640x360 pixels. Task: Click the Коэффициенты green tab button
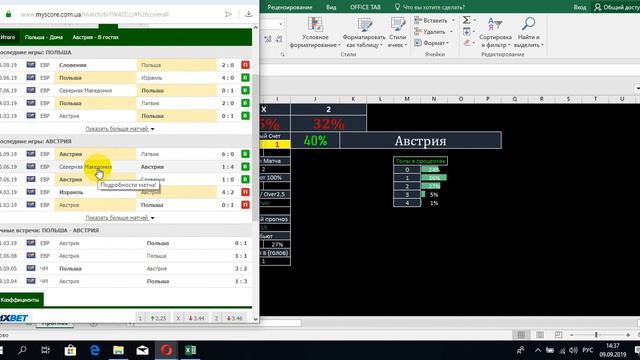[x=21, y=300]
